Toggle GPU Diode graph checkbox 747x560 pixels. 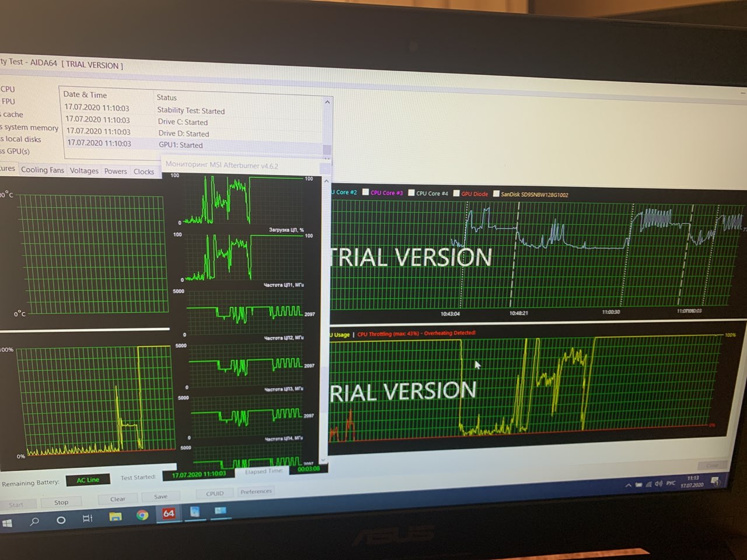coord(456,193)
